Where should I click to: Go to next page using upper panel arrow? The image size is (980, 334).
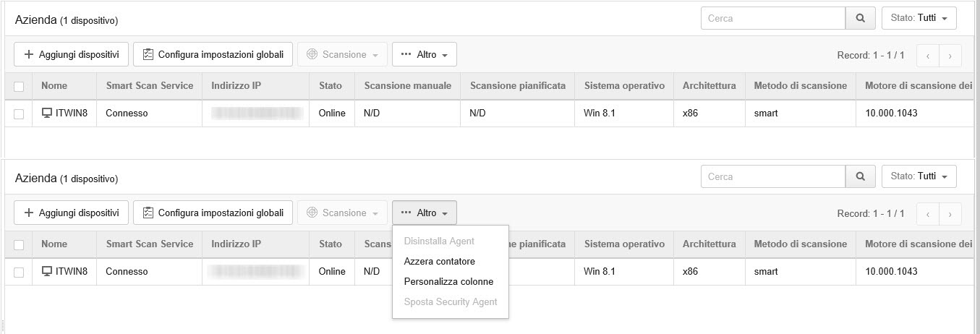[950, 55]
